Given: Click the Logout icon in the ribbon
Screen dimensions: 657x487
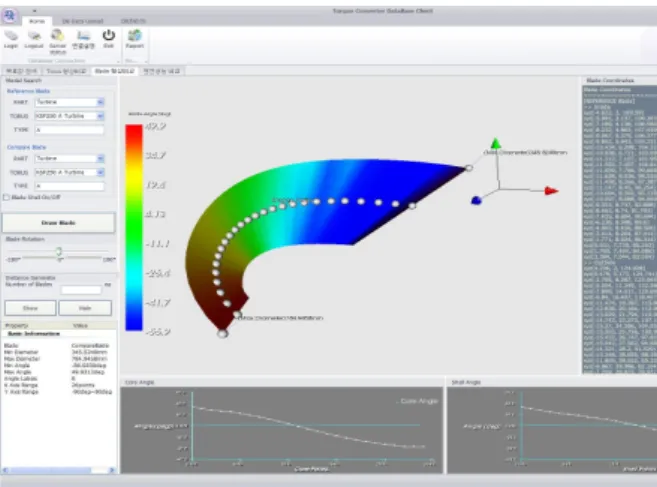Looking at the screenshot, I should [34, 39].
